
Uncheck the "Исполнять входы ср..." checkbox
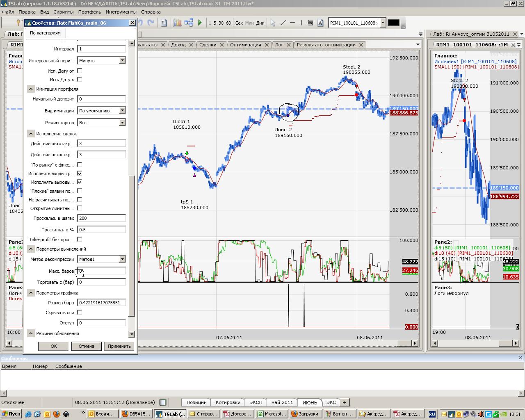(x=80, y=173)
